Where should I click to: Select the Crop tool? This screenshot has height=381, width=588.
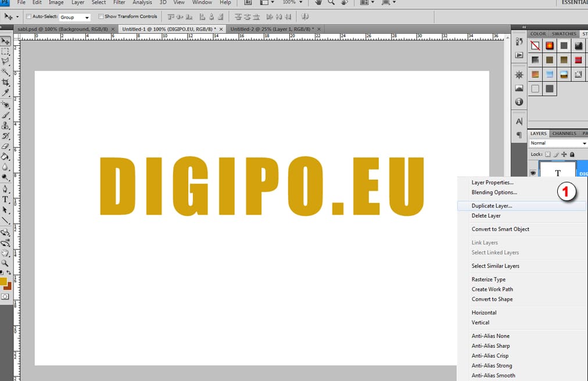(x=5, y=82)
